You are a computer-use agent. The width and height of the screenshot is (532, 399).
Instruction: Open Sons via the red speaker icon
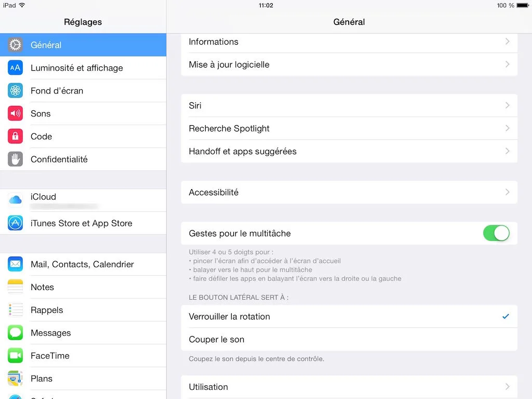click(15, 113)
